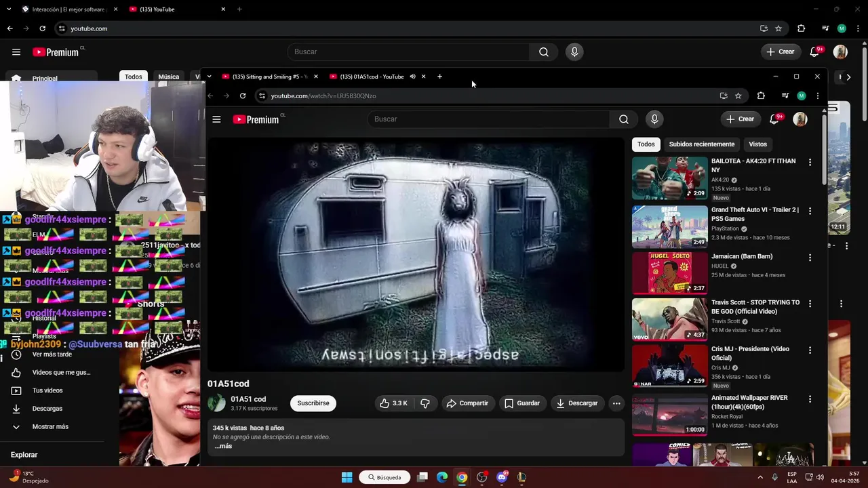
Task: Open Tus videos in the back window sidebar
Action: pos(47,390)
